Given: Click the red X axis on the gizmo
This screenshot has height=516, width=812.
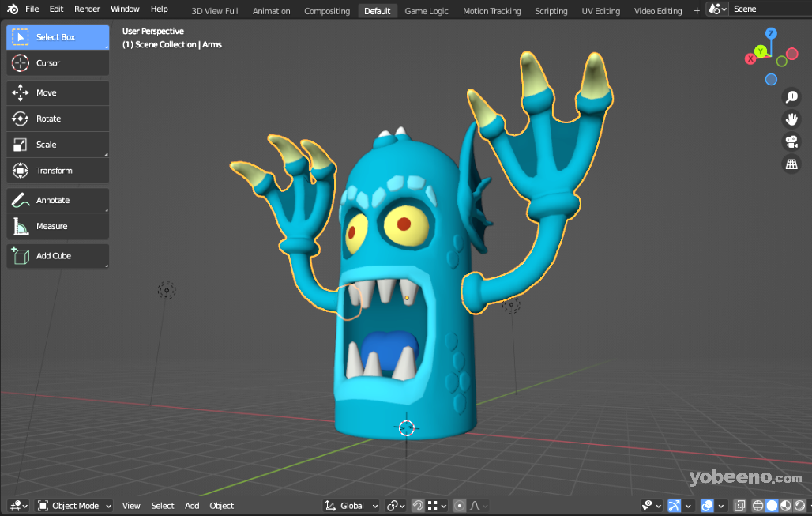Looking at the screenshot, I should pos(750,59).
